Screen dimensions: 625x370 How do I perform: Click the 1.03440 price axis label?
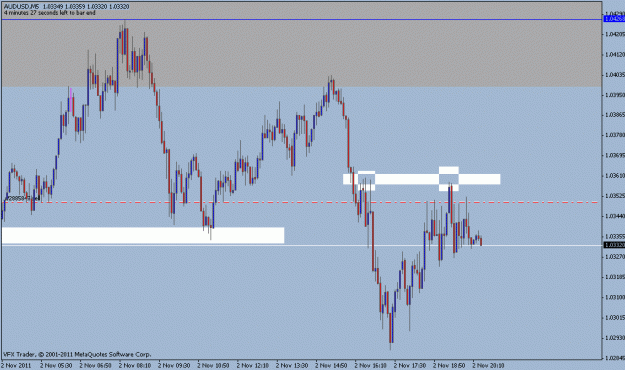[x=615, y=216]
